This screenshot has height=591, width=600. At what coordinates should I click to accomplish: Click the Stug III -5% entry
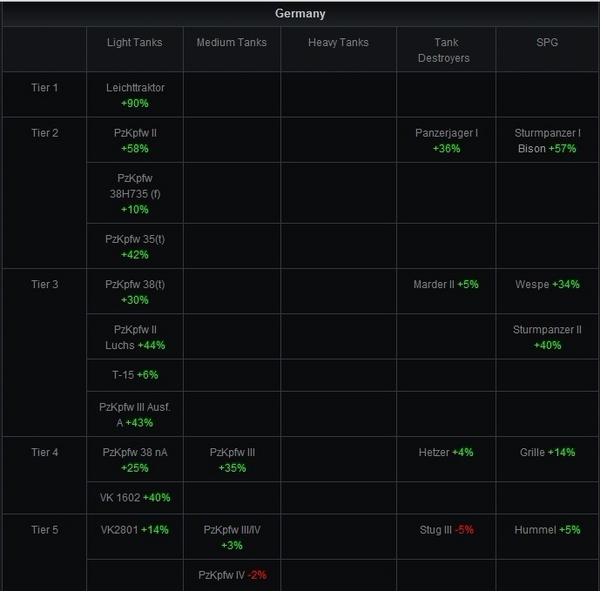pos(446,530)
